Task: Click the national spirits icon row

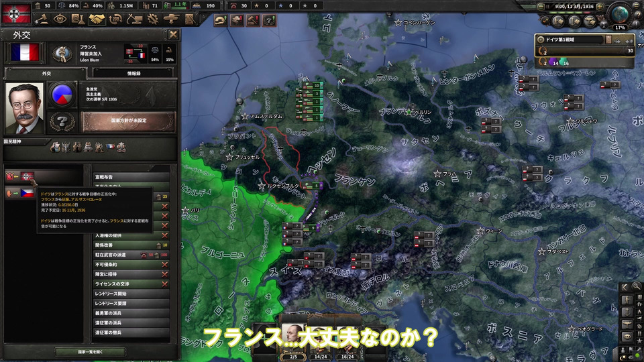Action: pos(87,147)
